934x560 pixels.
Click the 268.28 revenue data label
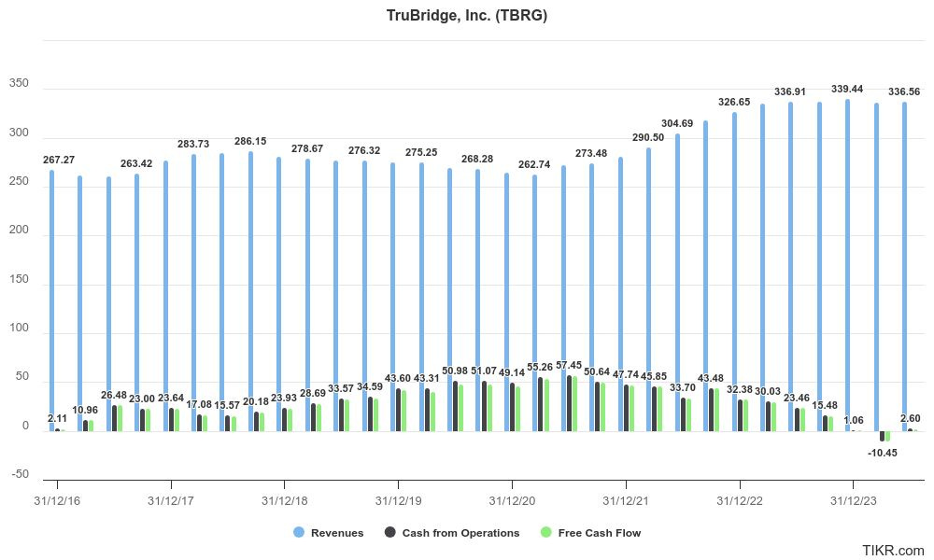point(477,159)
